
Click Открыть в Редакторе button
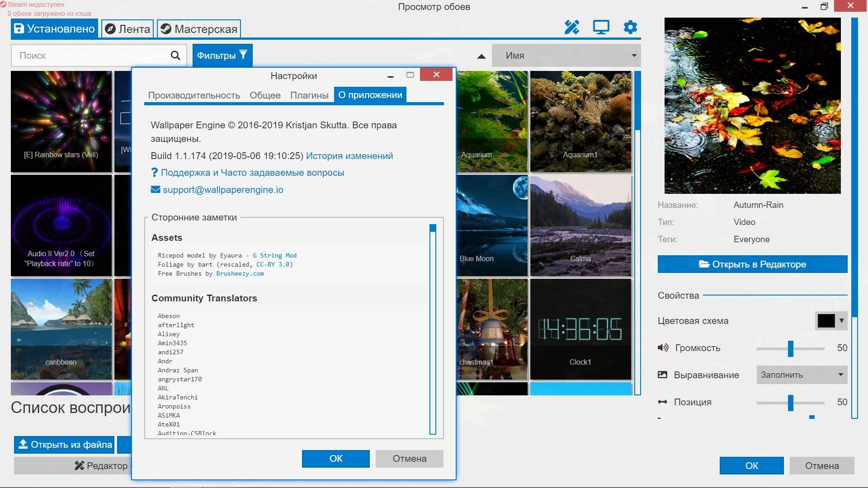[x=752, y=264]
